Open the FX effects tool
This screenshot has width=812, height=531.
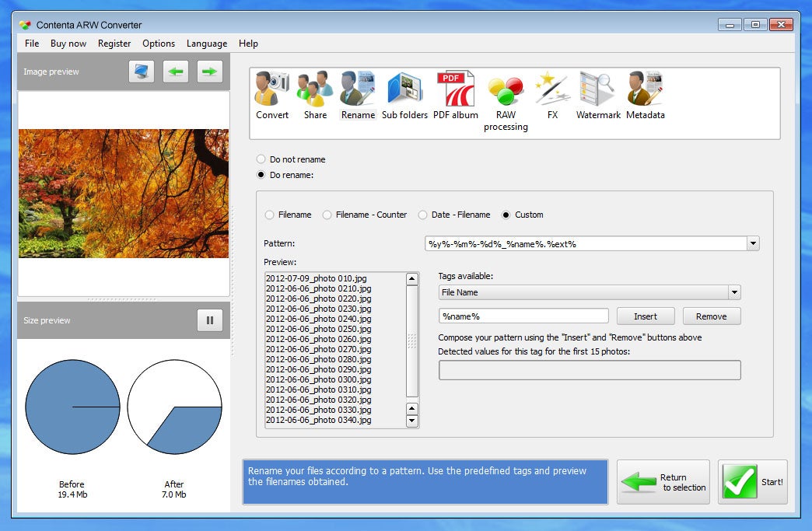pyautogui.click(x=552, y=95)
